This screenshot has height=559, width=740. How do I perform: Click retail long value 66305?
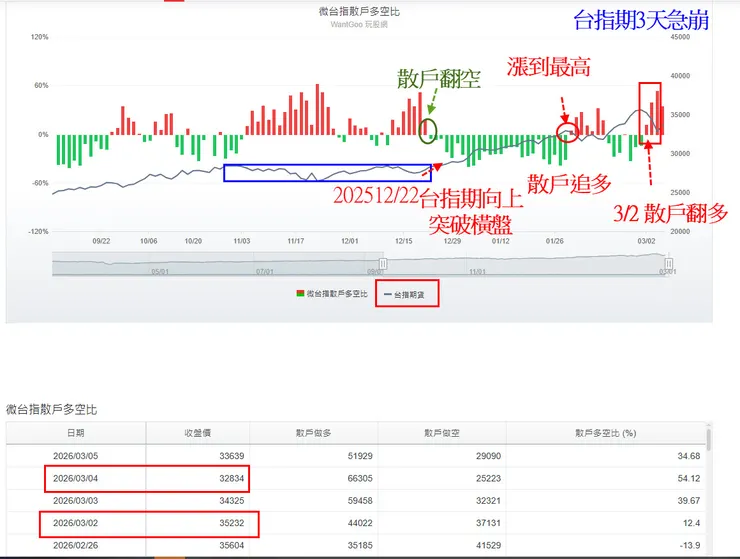(360, 478)
